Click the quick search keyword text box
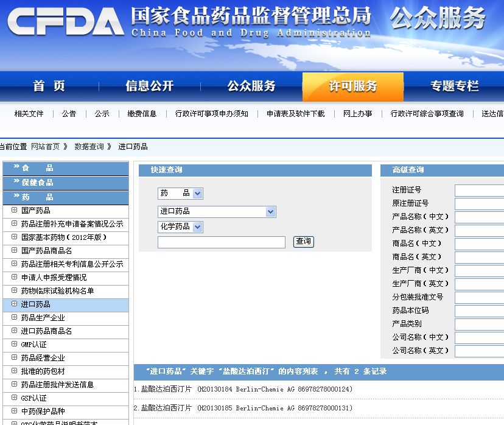 tap(221, 242)
